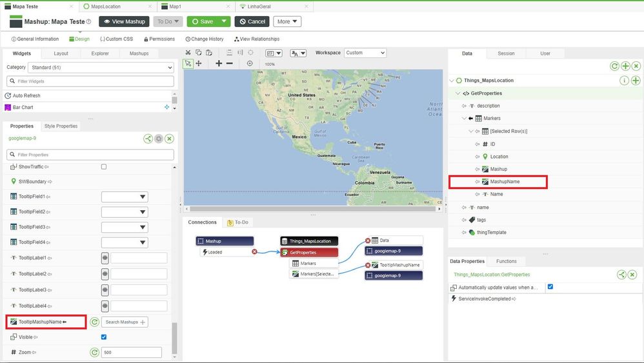The image size is (644, 363).
Task: Toggle Automatically update values checkbox
Action: (x=550, y=287)
